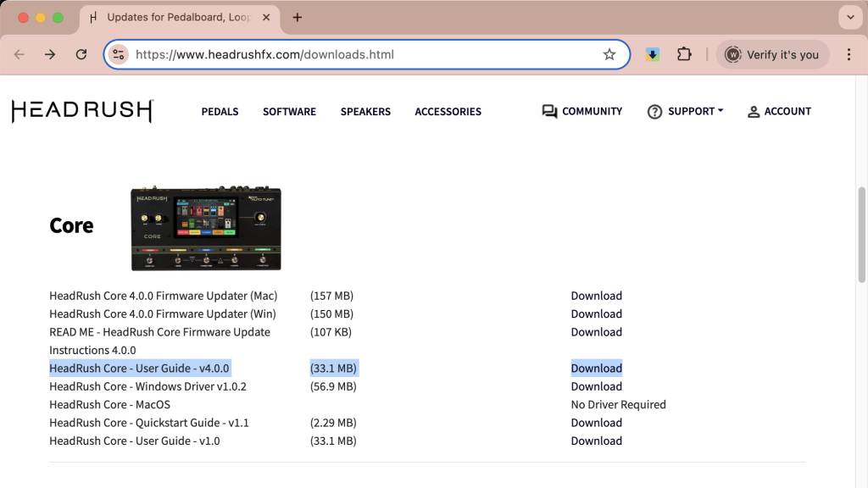Open the Core Quickstart Guide v1.1 download link
The image size is (868, 488).
[x=597, y=422]
